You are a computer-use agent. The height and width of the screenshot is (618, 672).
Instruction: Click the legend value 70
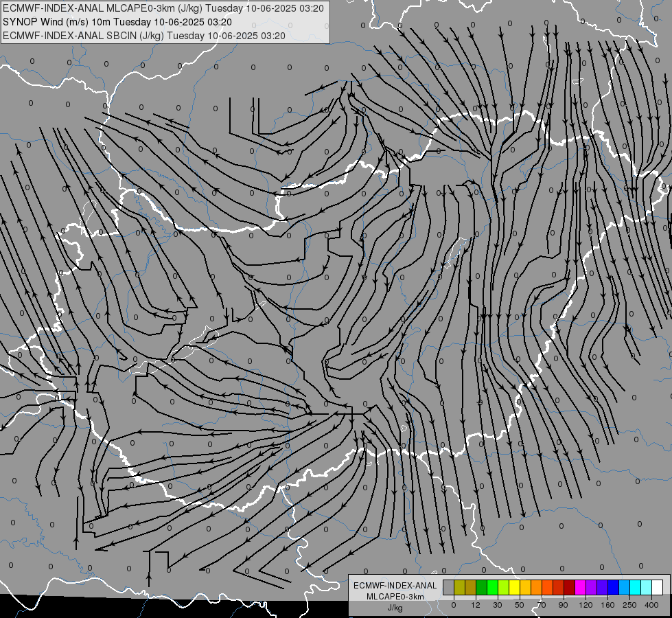coord(542,605)
